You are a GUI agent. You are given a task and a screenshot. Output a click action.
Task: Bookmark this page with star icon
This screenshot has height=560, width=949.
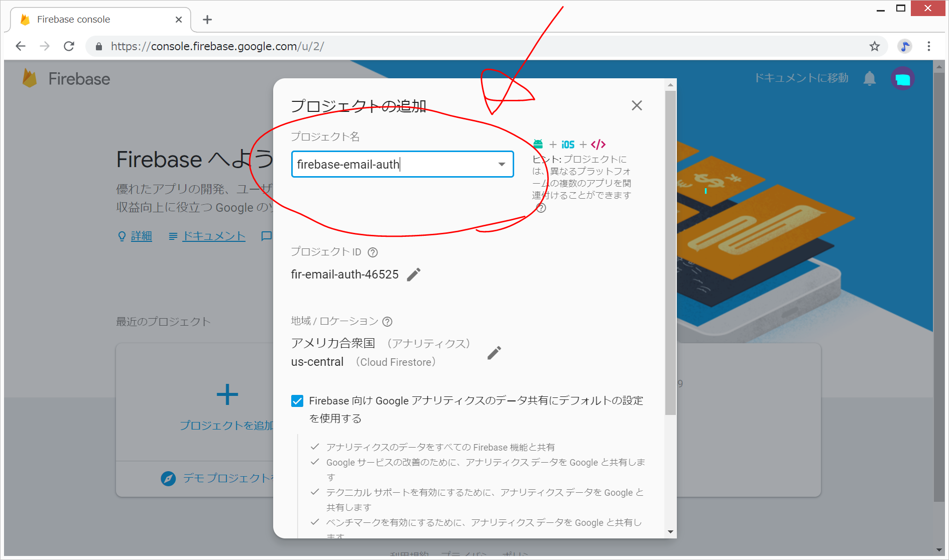875,46
